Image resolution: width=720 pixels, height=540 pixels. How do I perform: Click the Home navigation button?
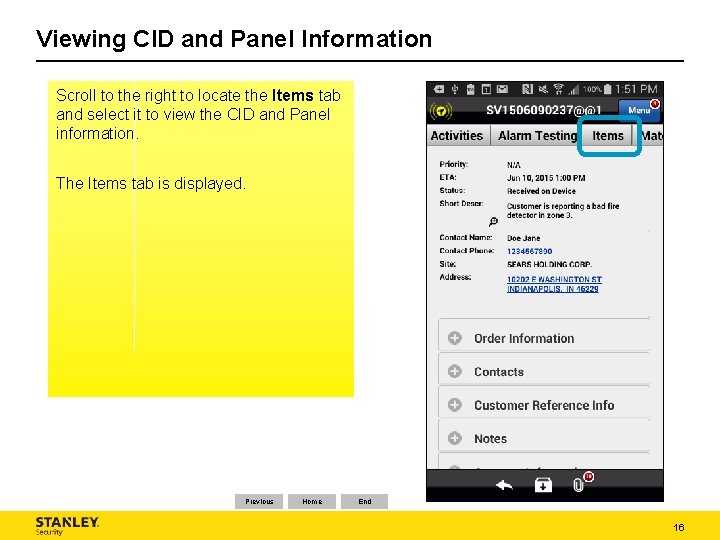click(312, 501)
